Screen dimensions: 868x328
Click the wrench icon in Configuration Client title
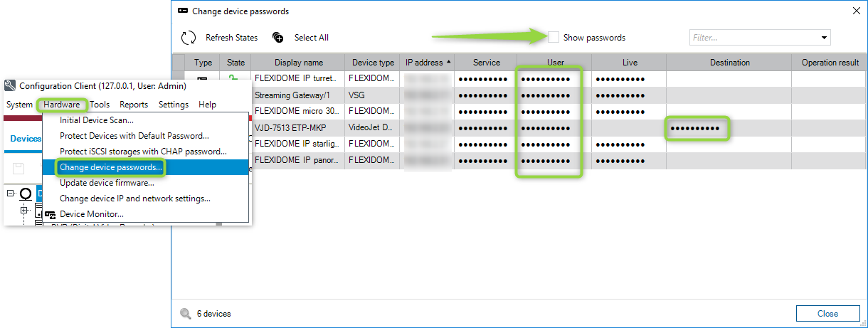tap(10, 85)
